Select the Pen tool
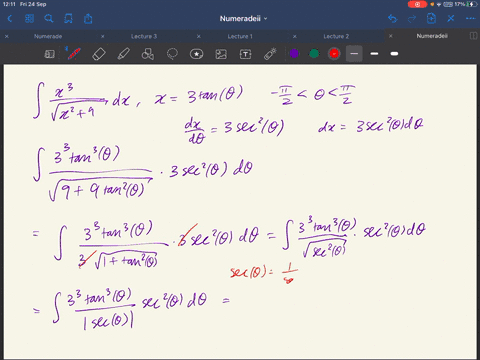 [74, 54]
